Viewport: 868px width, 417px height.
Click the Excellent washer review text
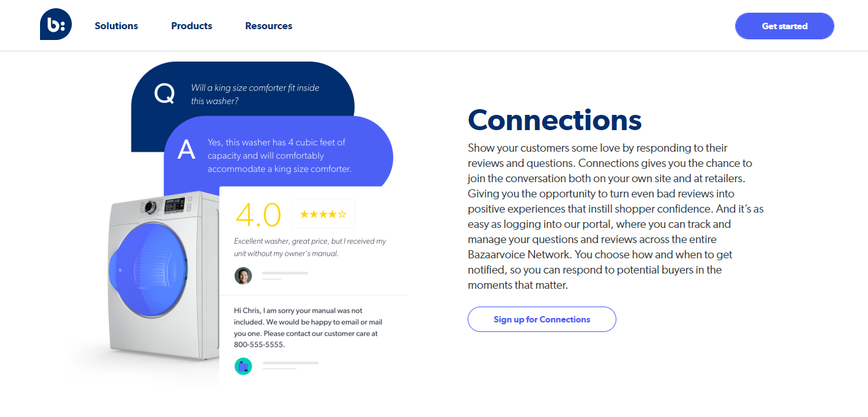310,247
